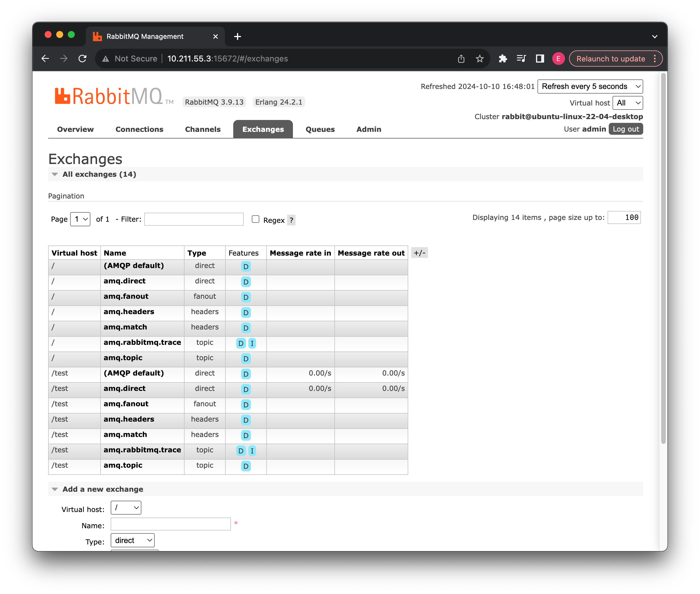Open the Virtual host All dropdown
This screenshot has height=594, width=700.
628,103
